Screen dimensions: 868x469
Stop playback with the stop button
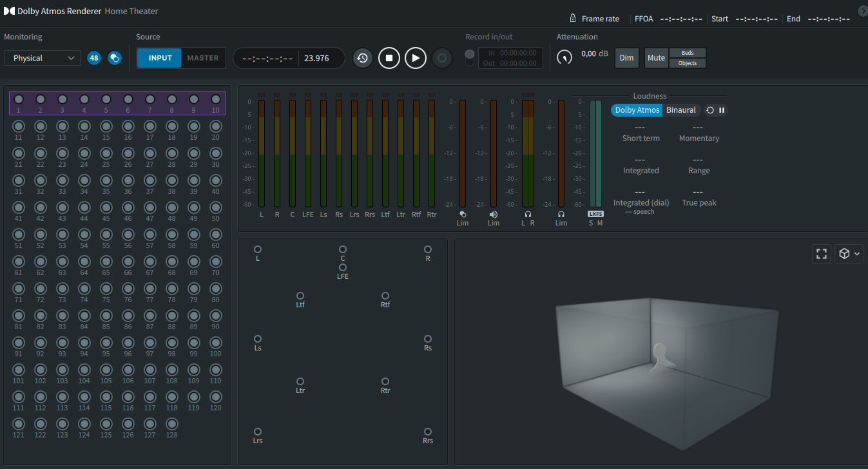(389, 58)
